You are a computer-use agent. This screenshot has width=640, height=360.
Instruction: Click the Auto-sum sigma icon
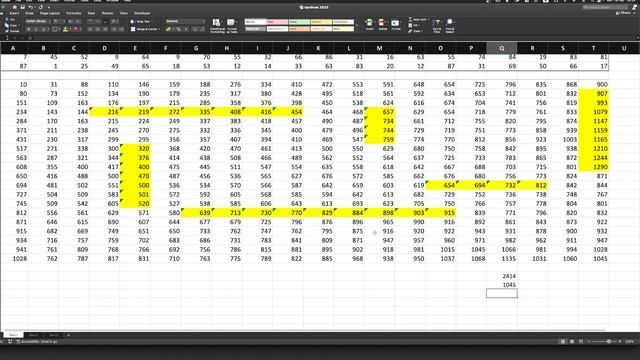(x=410, y=20)
